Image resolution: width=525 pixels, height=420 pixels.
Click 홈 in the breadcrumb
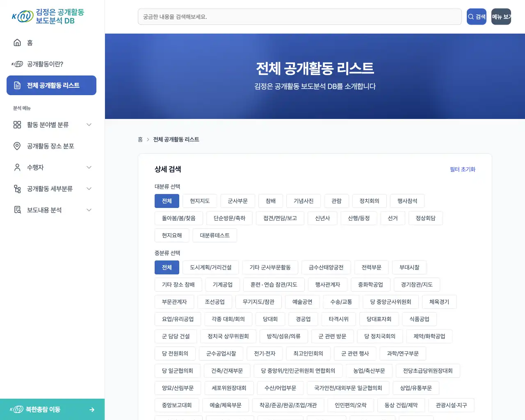[140, 139]
